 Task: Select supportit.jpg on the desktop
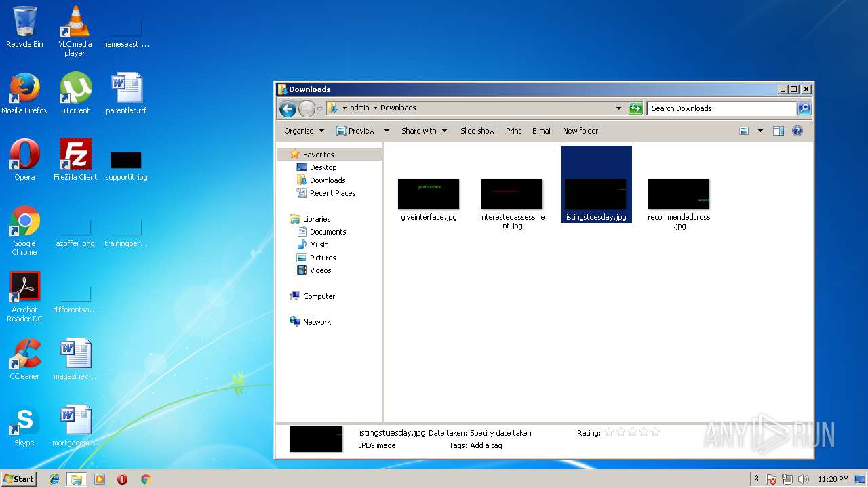click(x=126, y=167)
